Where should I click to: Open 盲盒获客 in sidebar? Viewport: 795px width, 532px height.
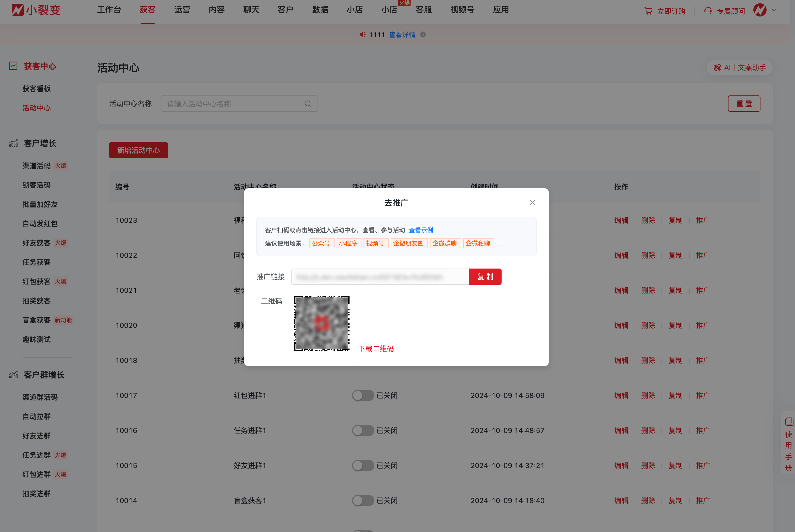(x=37, y=320)
